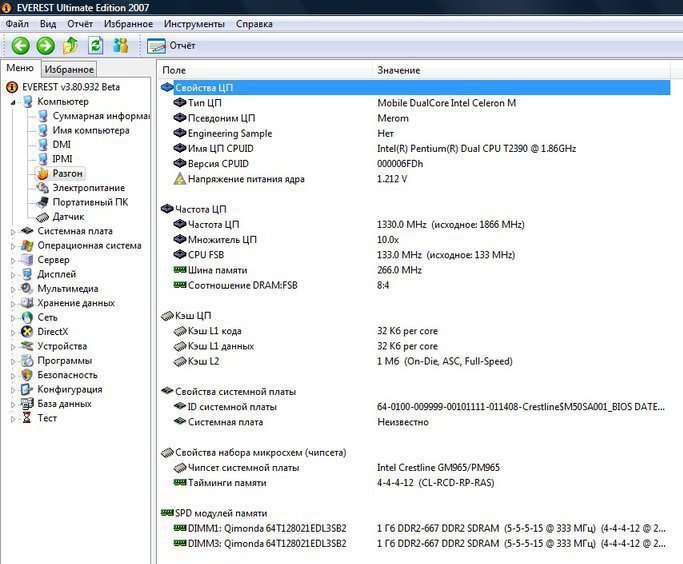
Task: Click the Безопасность shield icon
Action: click(27, 375)
